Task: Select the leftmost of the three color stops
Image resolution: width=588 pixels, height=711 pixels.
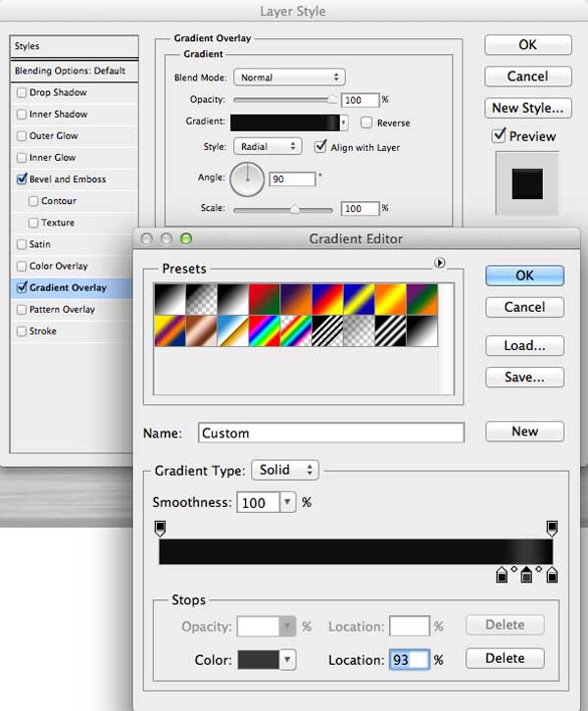Action: (502, 575)
